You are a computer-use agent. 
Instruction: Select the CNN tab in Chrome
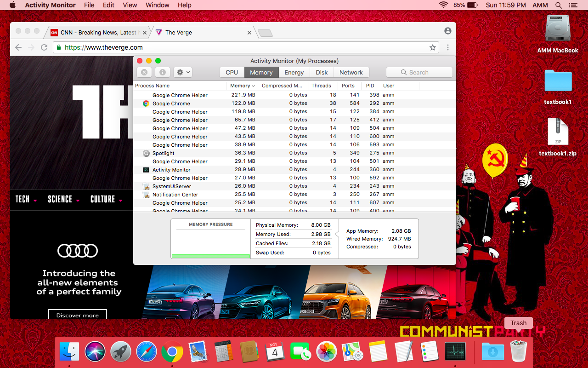pyautogui.click(x=98, y=33)
